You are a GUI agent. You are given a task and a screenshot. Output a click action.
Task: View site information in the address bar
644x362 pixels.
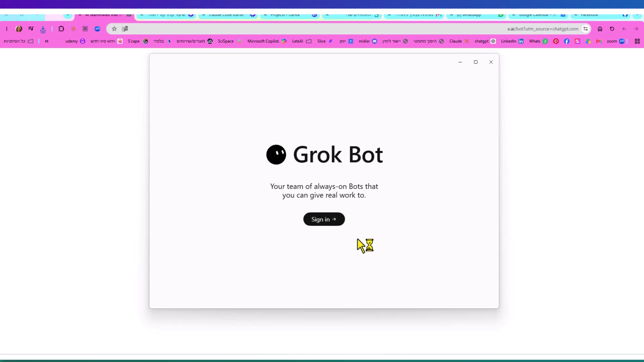[586, 29]
